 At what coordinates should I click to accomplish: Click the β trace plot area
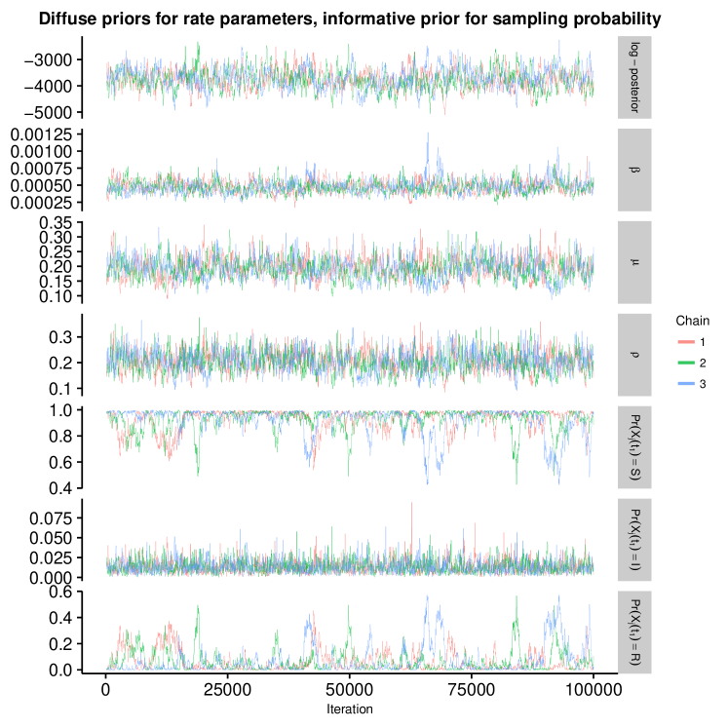(350, 170)
